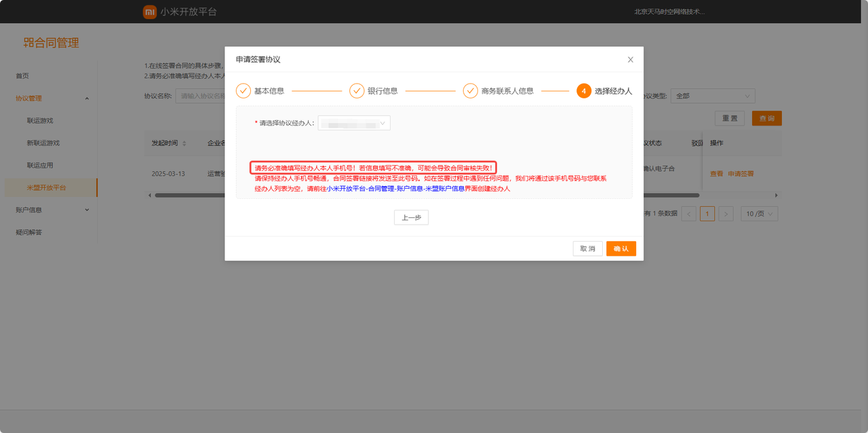Viewport: 868px width, 433px height.
Task: Click the Xiaomi logo icon in header
Action: pyautogui.click(x=149, y=12)
